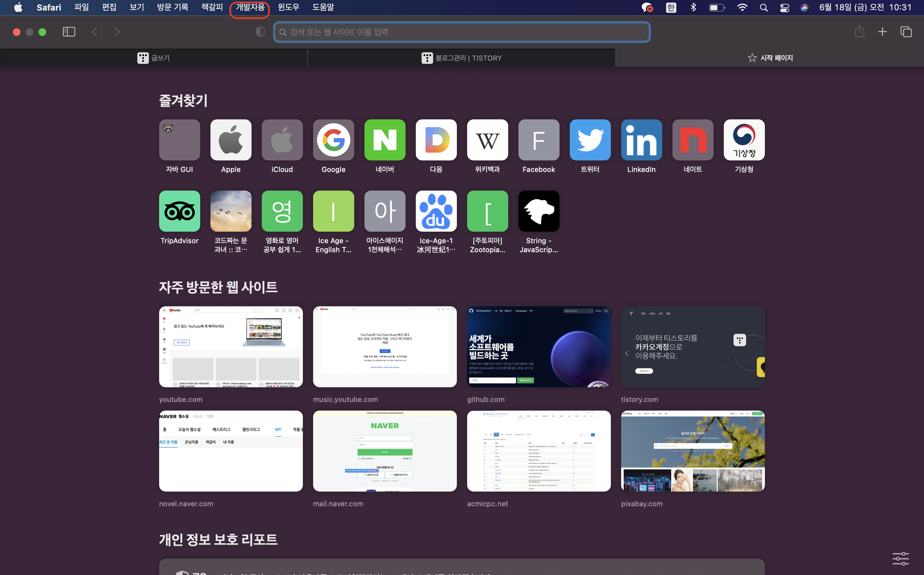This screenshot has height=575, width=924.
Task: Open the 자바 GUI favorites folder
Action: coord(179,140)
